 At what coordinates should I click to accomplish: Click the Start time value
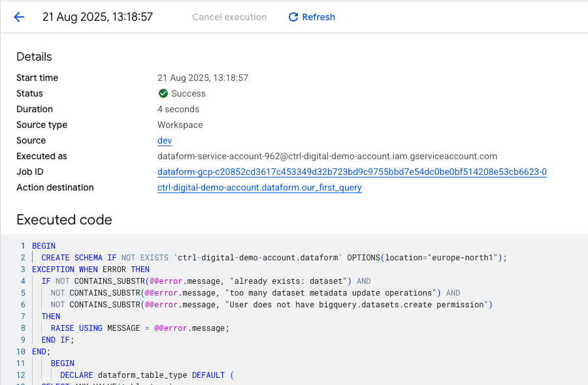(x=203, y=78)
